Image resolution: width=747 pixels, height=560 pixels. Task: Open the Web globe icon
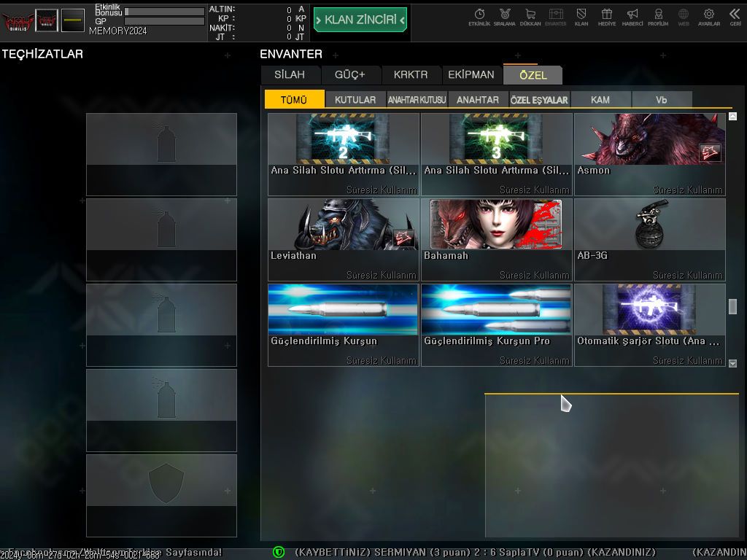[684, 17]
